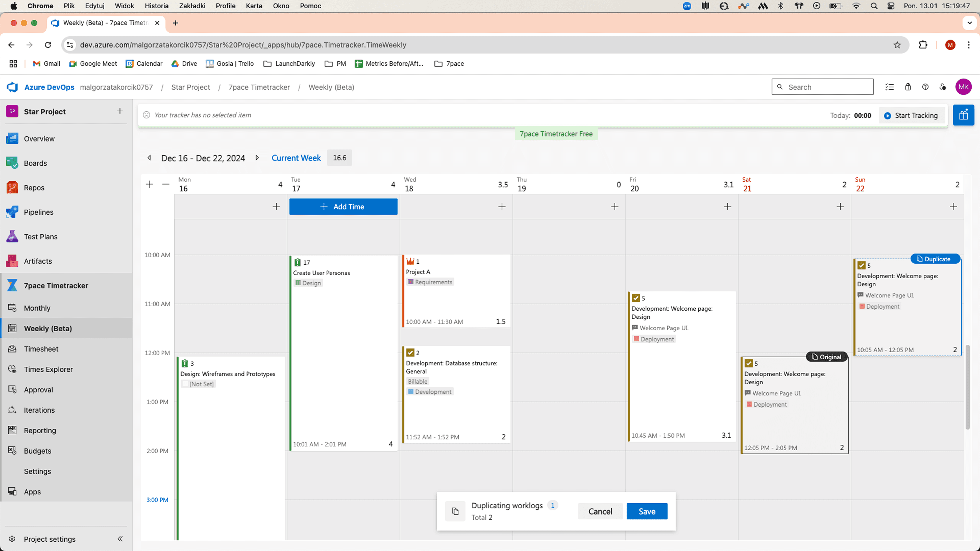The width and height of the screenshot is (980, 551).
Task: Open the MK account avatar
Action: click(x=963, y=87)
